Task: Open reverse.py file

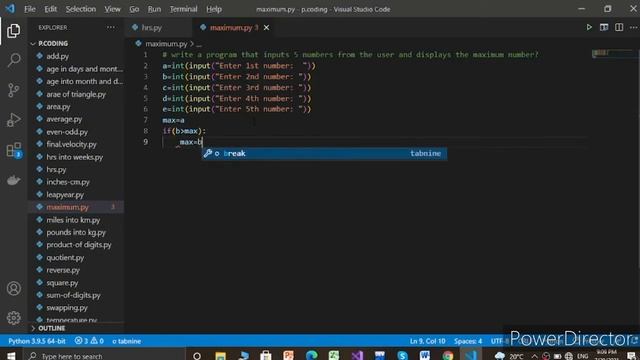Action: (63, 270)
